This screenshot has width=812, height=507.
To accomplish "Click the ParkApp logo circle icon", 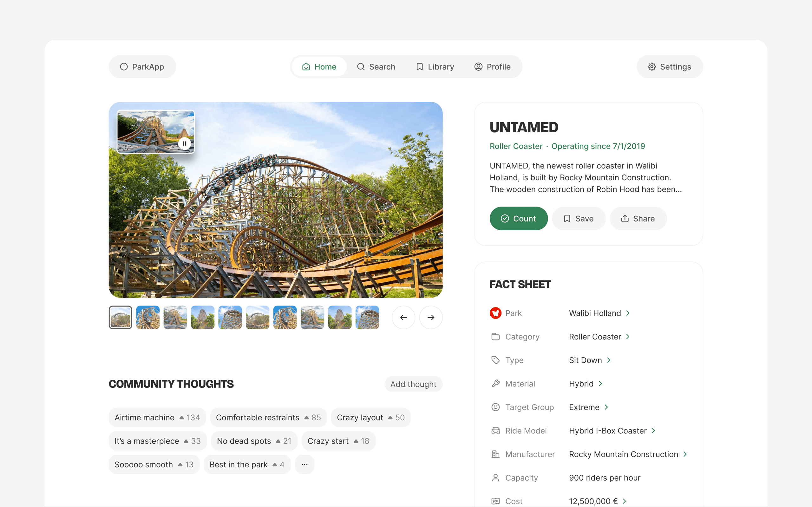I will (x=124, y=67).
